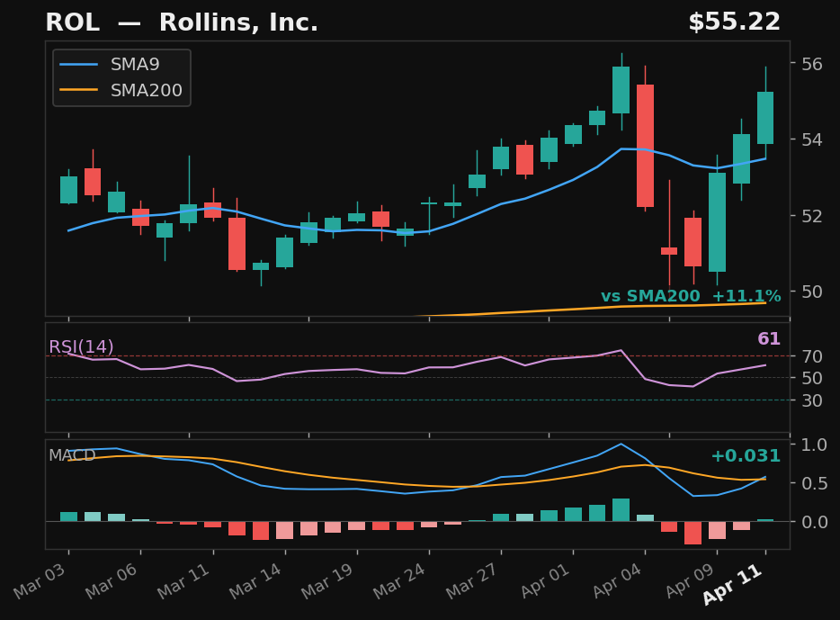Screen dimensions: 840x620
Task: Click the RSI 30 axis label
Action: (x=811, y=400)
